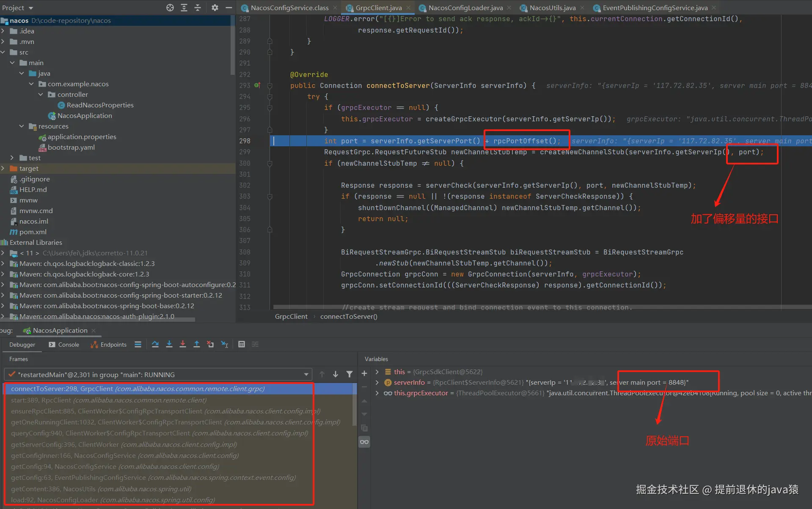The image size is (812, 509).
Task: Click the Run to Cursor icon
Action: click(x=225, y=345)
